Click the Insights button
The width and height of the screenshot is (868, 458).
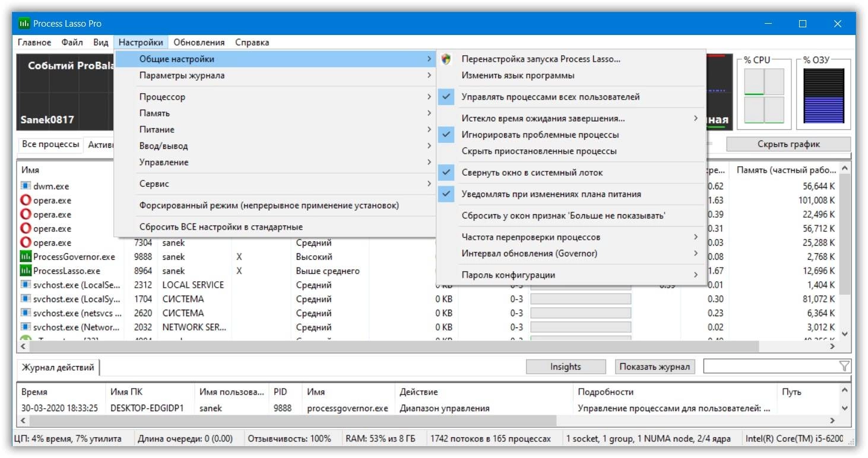[565, 367]
